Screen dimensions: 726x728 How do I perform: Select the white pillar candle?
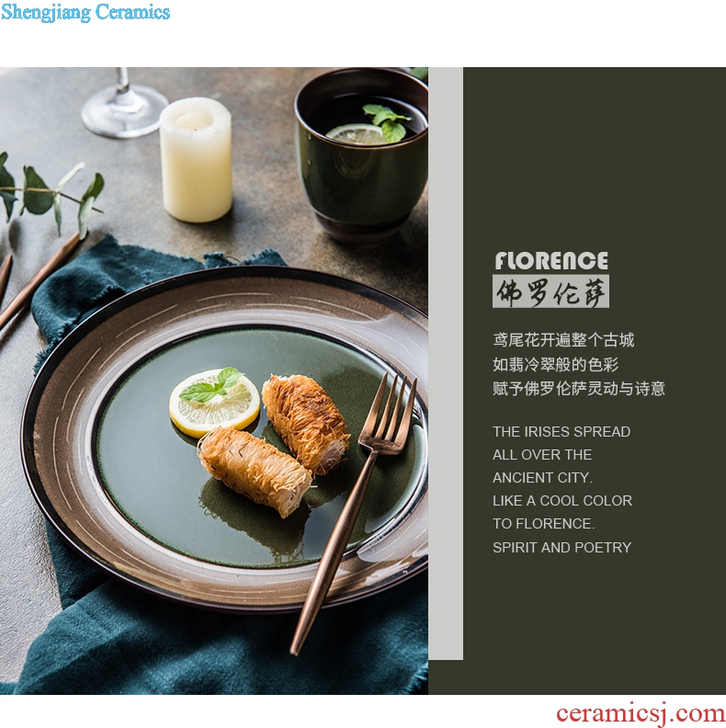[x=196, y=159]
